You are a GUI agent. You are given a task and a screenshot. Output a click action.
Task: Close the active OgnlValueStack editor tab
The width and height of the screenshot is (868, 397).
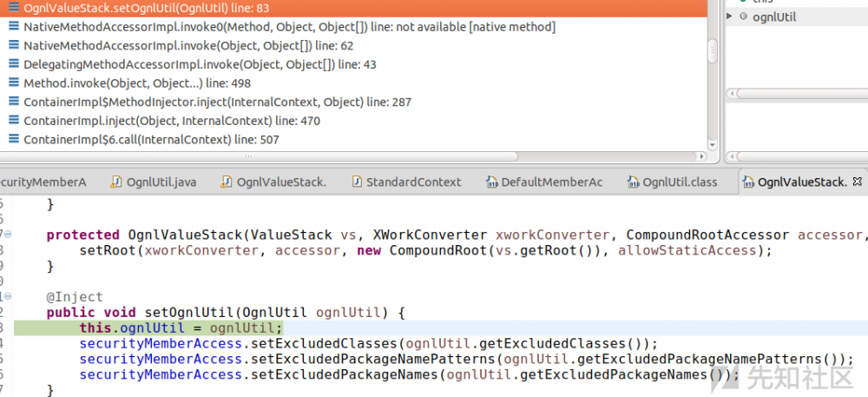point(858,182)
